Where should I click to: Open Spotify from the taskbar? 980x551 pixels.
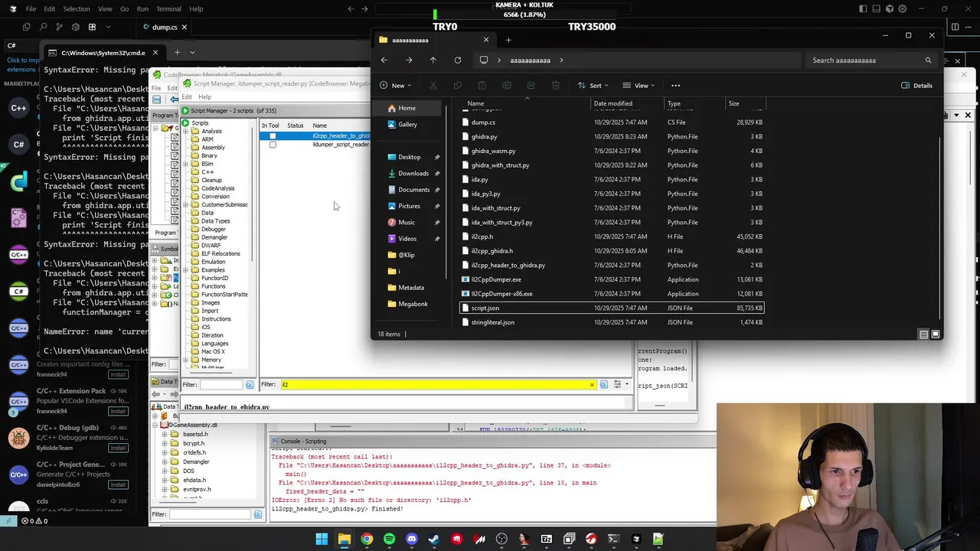[x=389, y=539]
